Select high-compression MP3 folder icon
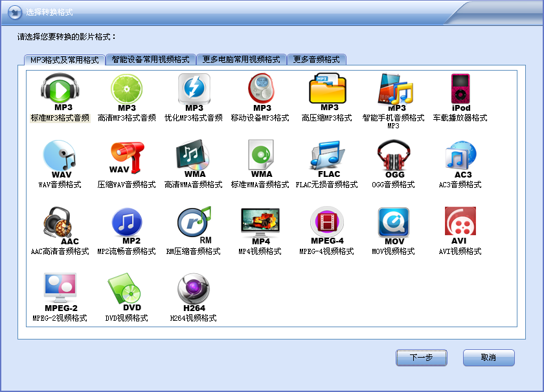This screenshot has height=392, width=544. (328, 92)
